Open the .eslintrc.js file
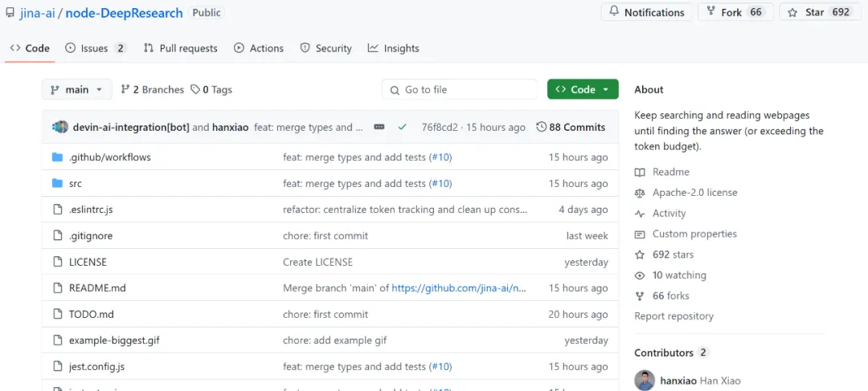868x391 pixels. click(x=91, y=210)
